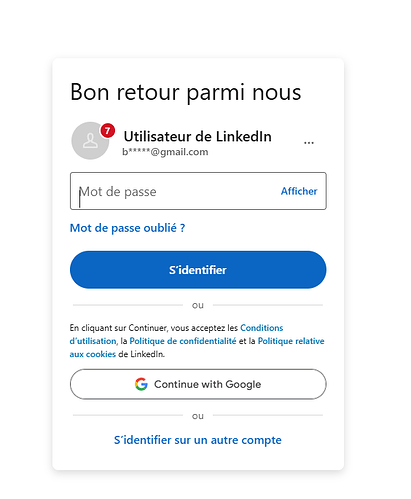
Task: Click the Google G logo icon
Action: [x=141, y=384]
